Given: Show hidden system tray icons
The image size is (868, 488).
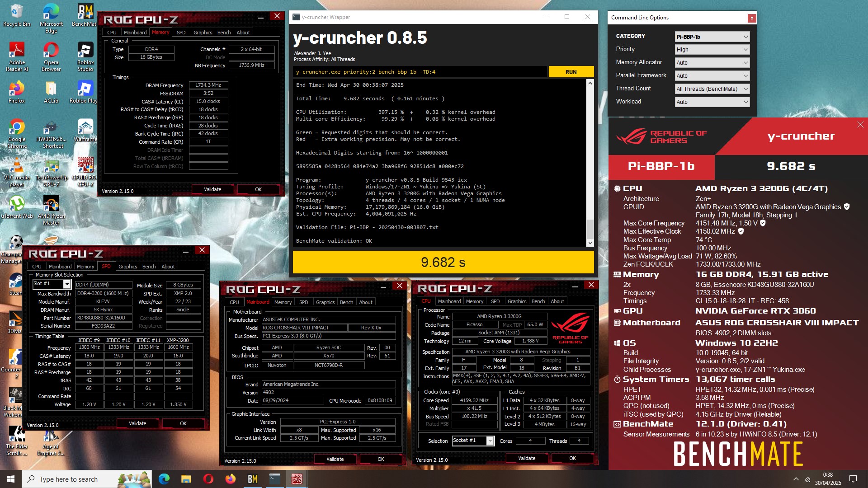Looking at the screenshot, I should click(796, 479).
